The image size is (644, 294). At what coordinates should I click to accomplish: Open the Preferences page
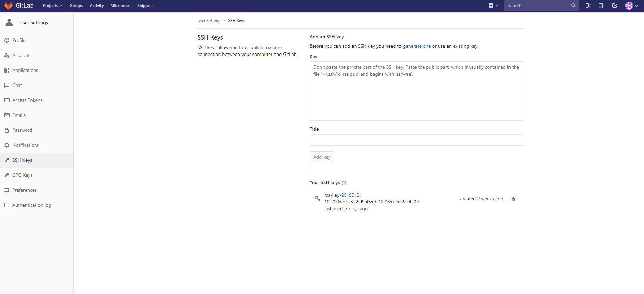tap(37, 190)
